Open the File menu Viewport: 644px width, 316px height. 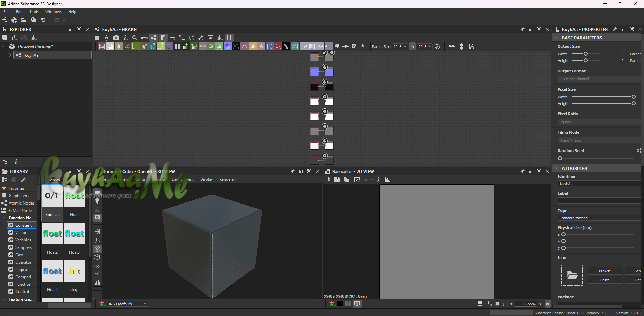click(x=6, y=12)
